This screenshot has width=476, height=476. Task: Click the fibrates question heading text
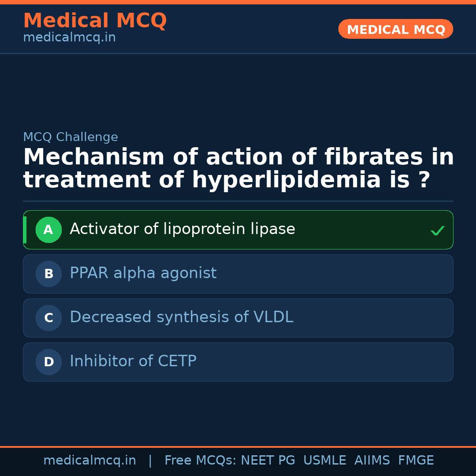(x=238, y=169)
